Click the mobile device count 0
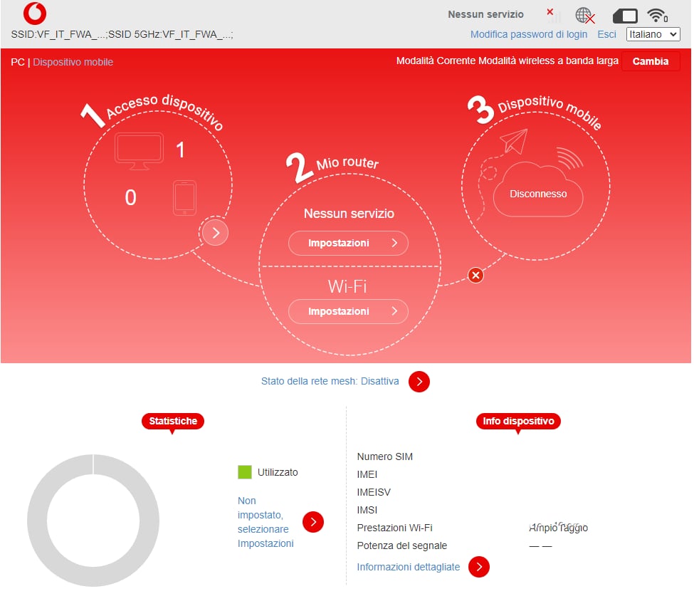This screenshot has width=694, height=616. click(x=130, y=197)
